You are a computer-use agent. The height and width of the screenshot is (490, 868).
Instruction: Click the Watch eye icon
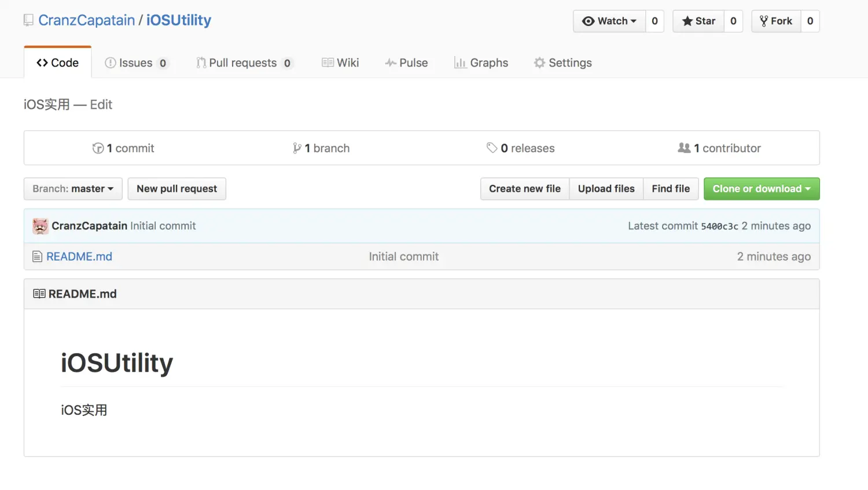point(589,21)
